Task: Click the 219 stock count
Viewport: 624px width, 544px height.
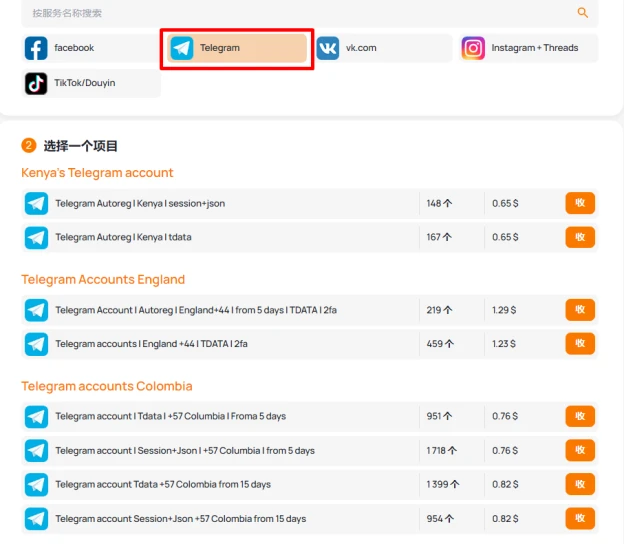Action: tap(439, 310)
